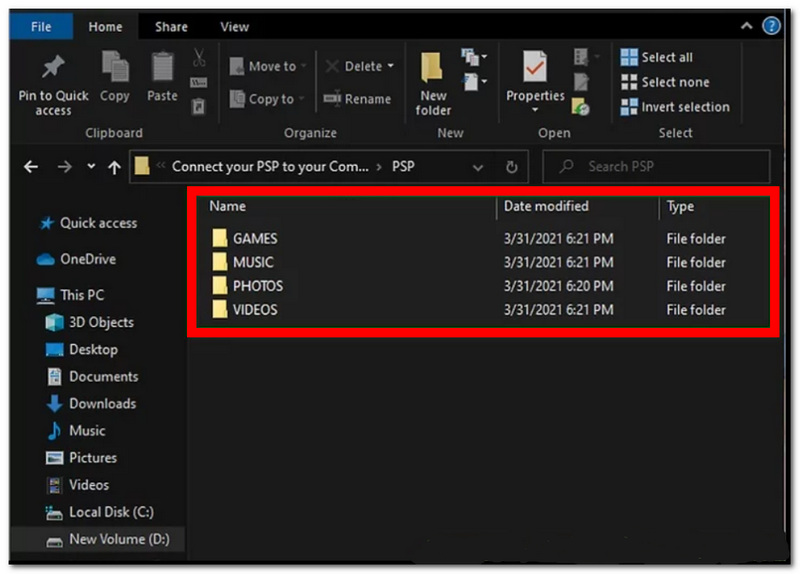Open the Recent locations dropdown
800x574 pixels.
point(91,166)
